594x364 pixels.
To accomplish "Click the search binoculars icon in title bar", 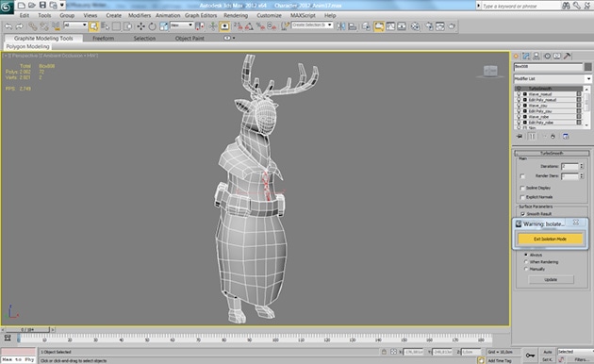I will pos(566,6).
